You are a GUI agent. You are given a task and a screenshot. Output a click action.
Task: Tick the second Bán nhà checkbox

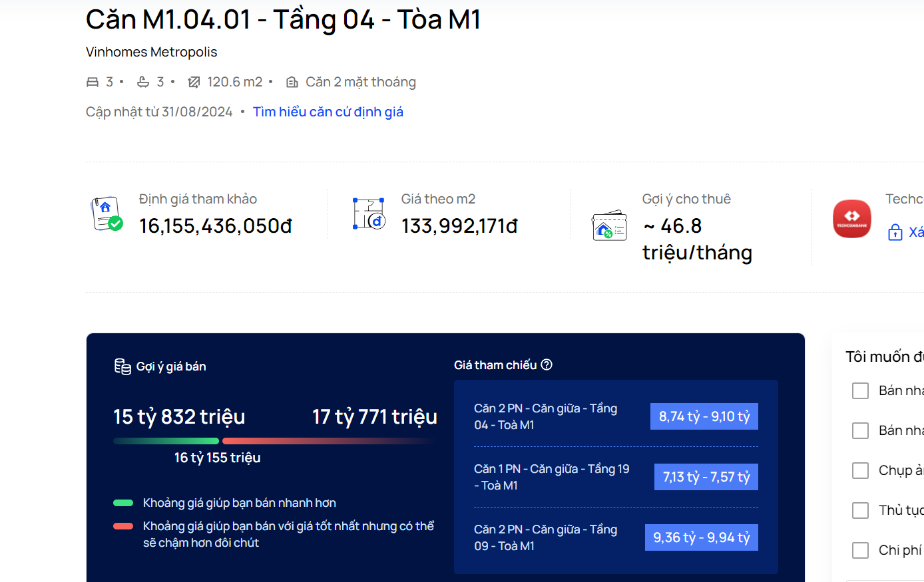pyautogui.click(x=861, y=430)
